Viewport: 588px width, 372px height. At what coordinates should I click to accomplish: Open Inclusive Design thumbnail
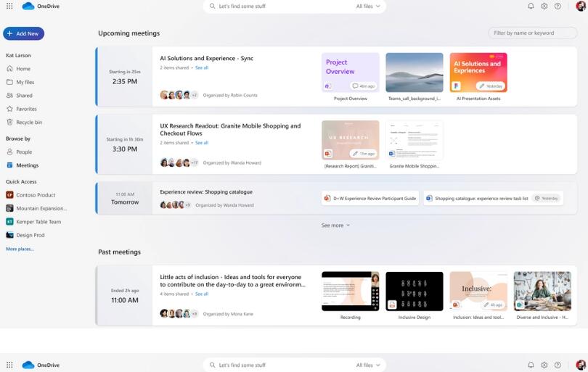click(x=415, y=292)
